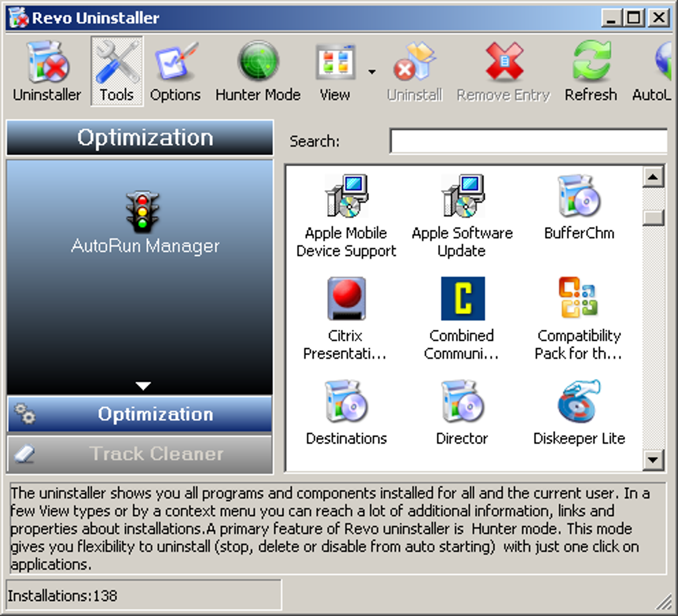Select the Tools toolbar button
The height and width of the screenshot is (616, 678).
pyautogui.click(x=117, y=72)
